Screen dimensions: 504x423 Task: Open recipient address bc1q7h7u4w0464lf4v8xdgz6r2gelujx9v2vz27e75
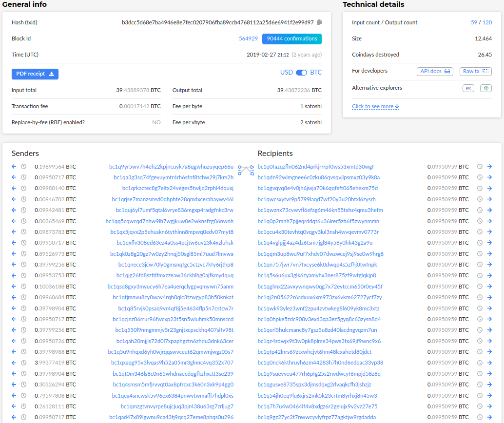coord(318,406)
